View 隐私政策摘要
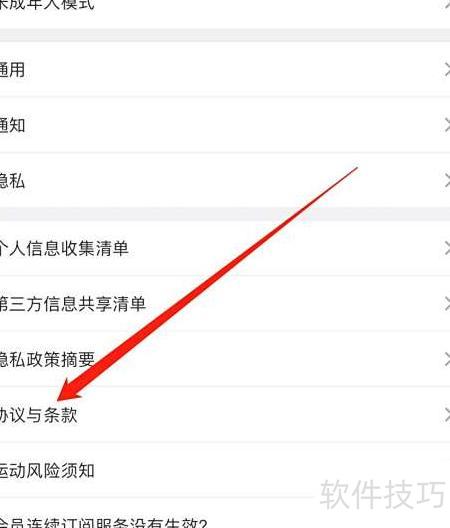 coord(225,359)
